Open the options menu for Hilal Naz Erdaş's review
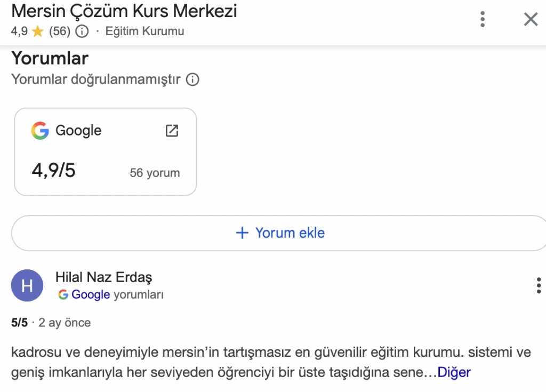 tap(539, 286)
